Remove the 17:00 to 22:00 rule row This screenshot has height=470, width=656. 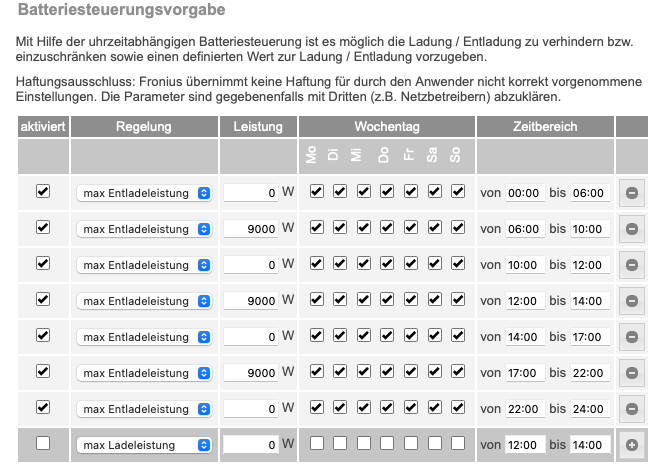point(631,373)
